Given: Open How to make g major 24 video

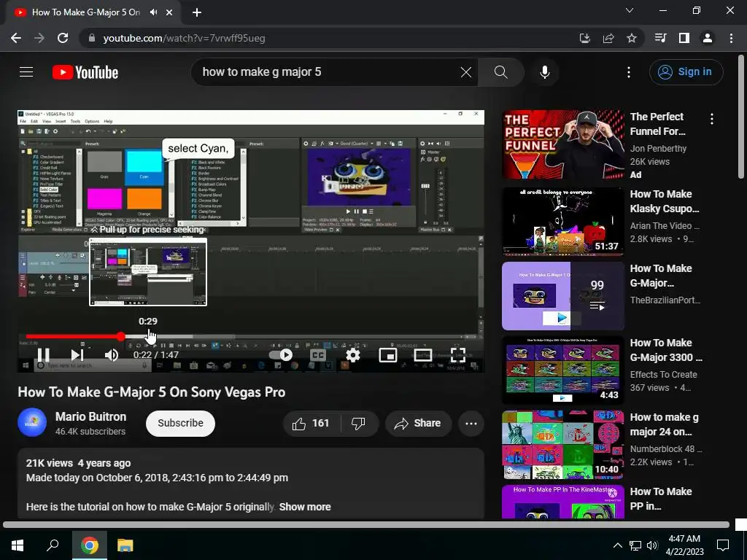Looking at the screenshot, I should click(563, 444).
